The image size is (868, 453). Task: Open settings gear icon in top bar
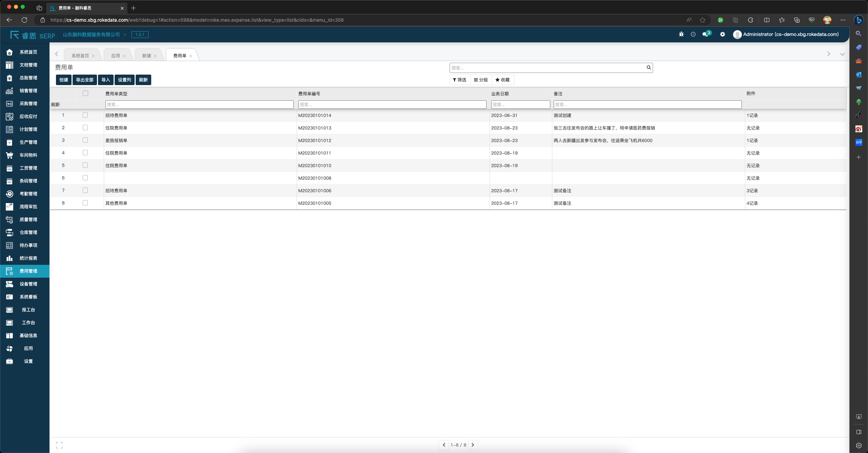[723, 34]
